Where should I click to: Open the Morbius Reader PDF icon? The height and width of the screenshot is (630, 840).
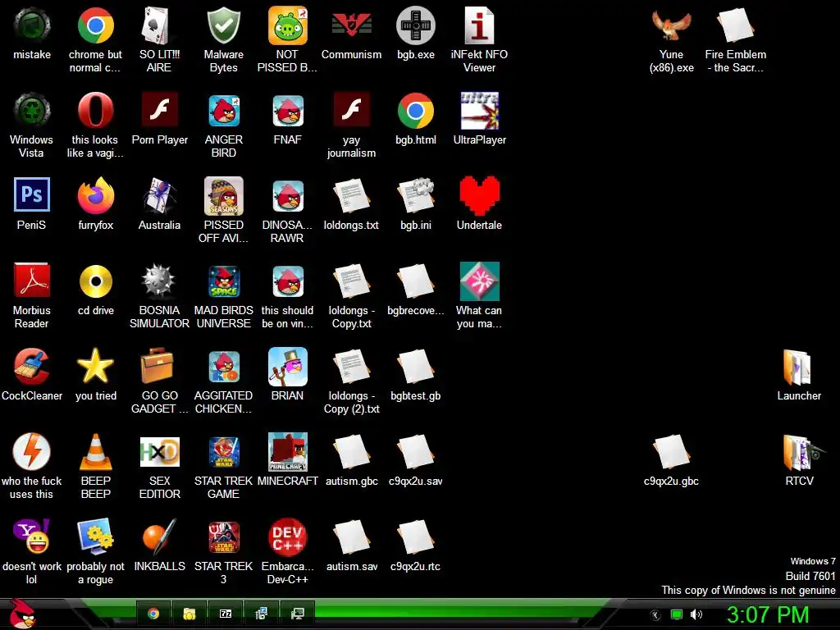tap(32, 280)
